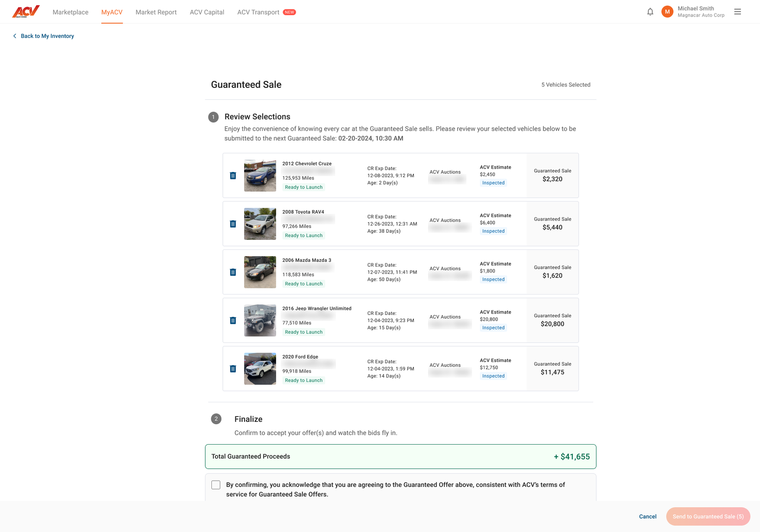Click the Cancel button

(x=647, y=516)
